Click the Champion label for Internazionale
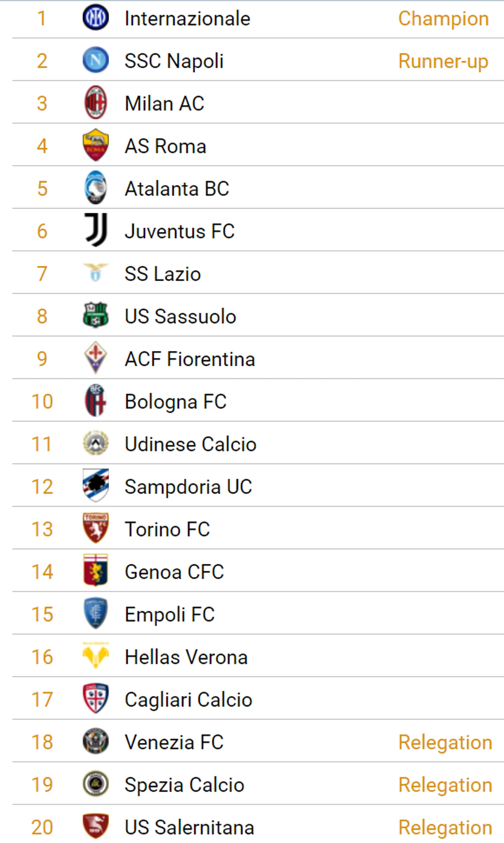This screenshot has width=504, height=843. tap(443, 19)
